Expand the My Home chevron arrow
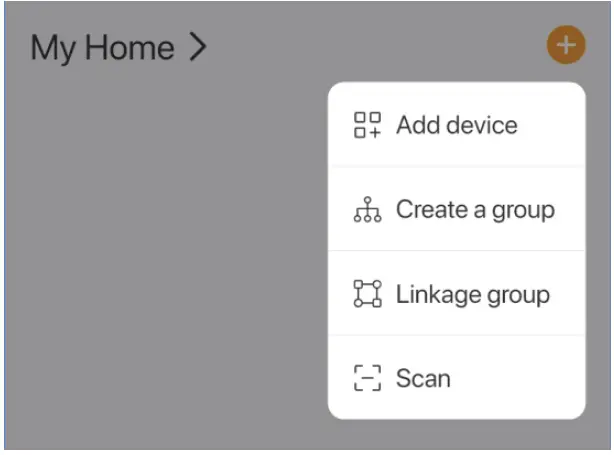614x455 pixels. tap(197, 47)
